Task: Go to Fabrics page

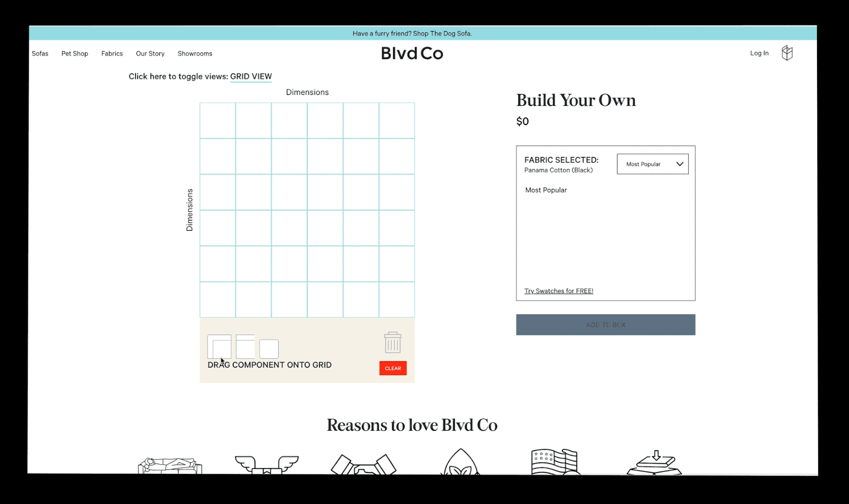Action: click(x=112, y=53)
